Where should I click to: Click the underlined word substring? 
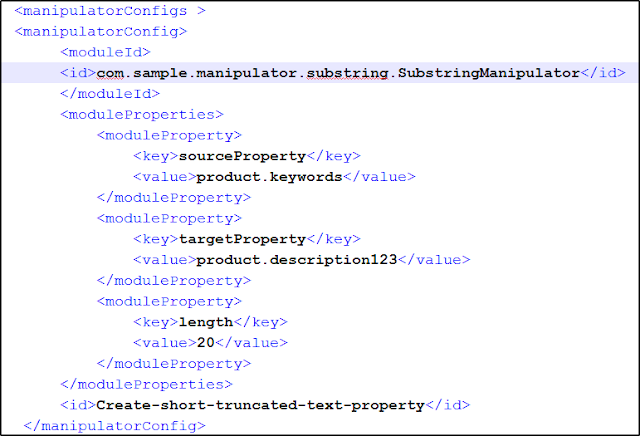tap(347, 73)
